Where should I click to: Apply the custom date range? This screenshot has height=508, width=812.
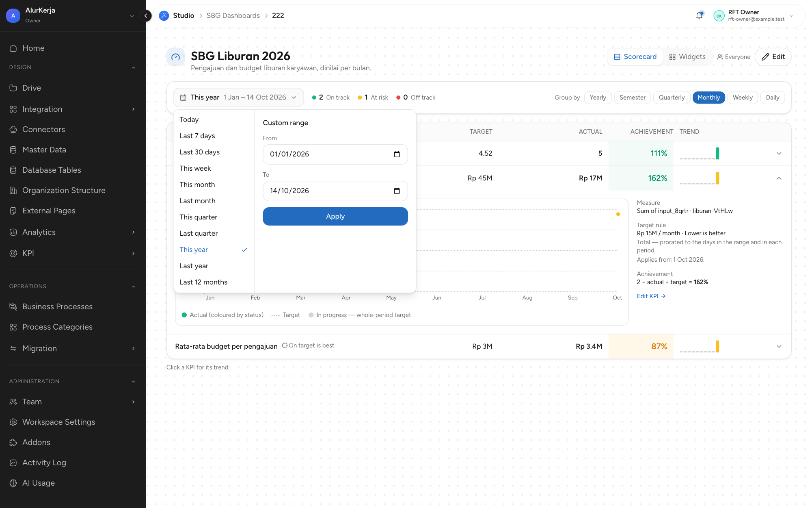click(x=335, y=217)
